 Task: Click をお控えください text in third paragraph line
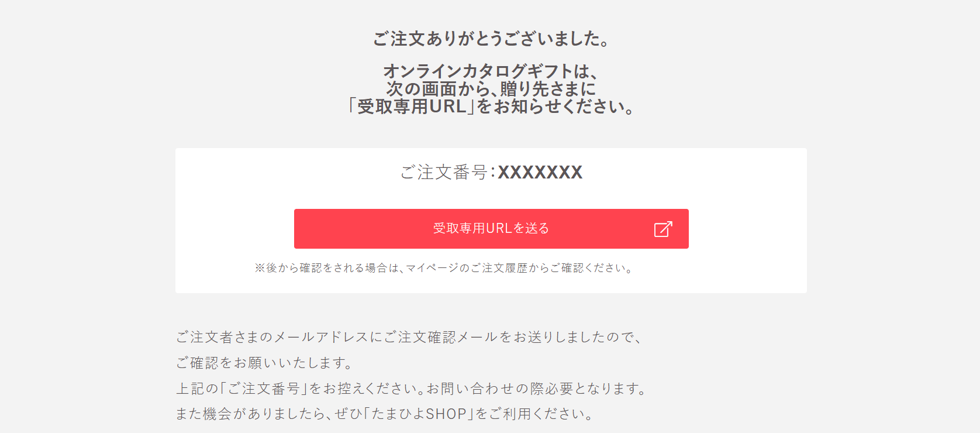pyautogui.click(x=367, y=389)
